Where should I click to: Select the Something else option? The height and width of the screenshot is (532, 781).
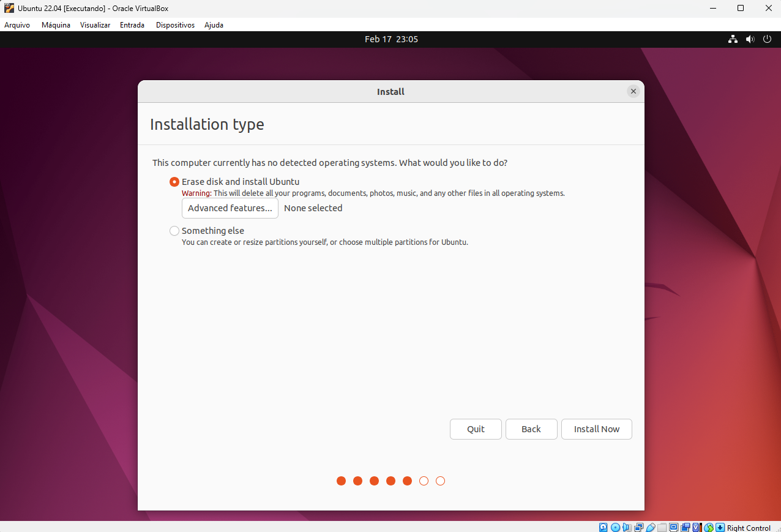[x=174, y=231]
